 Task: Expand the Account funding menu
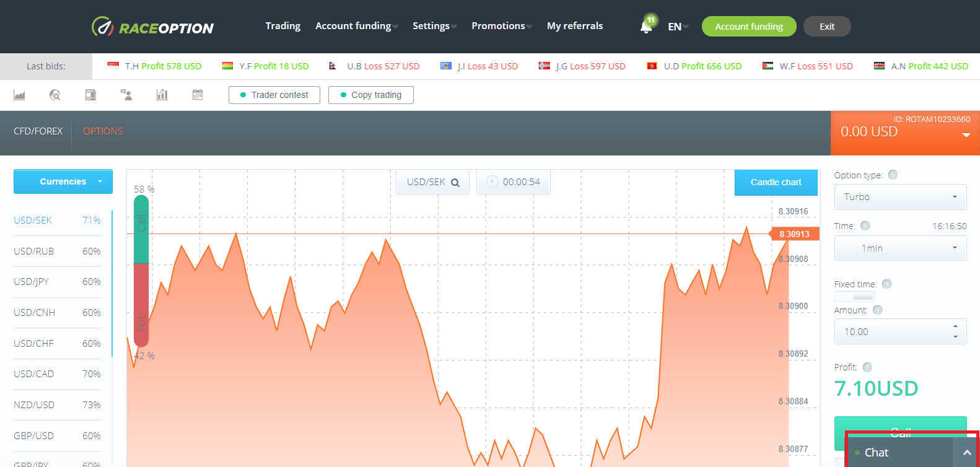pos(356,26)
